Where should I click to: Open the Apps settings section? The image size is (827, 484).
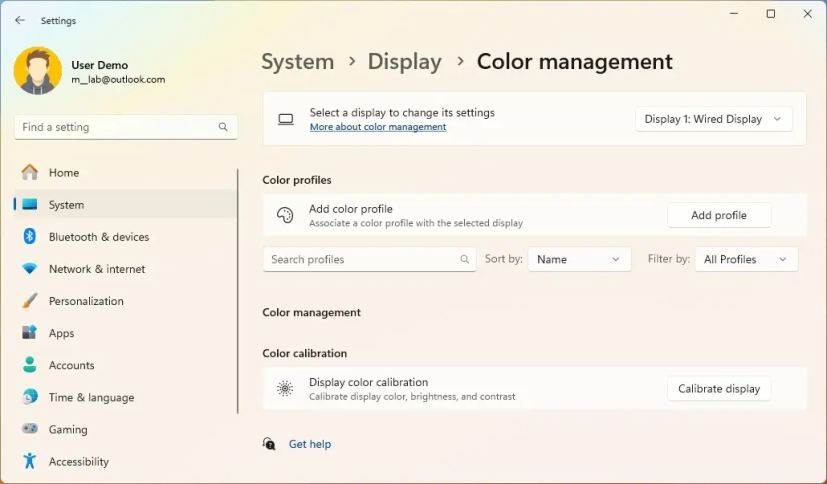(x=61, y=333)
